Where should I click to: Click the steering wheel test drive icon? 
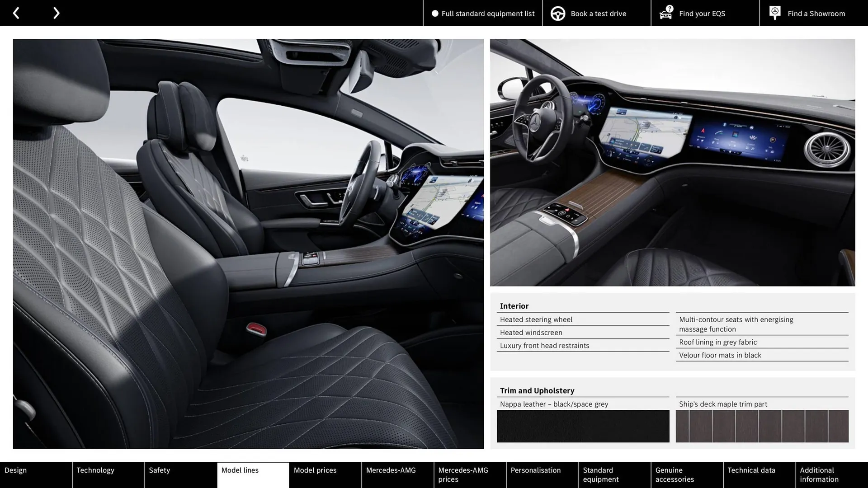tap(558, 14)
